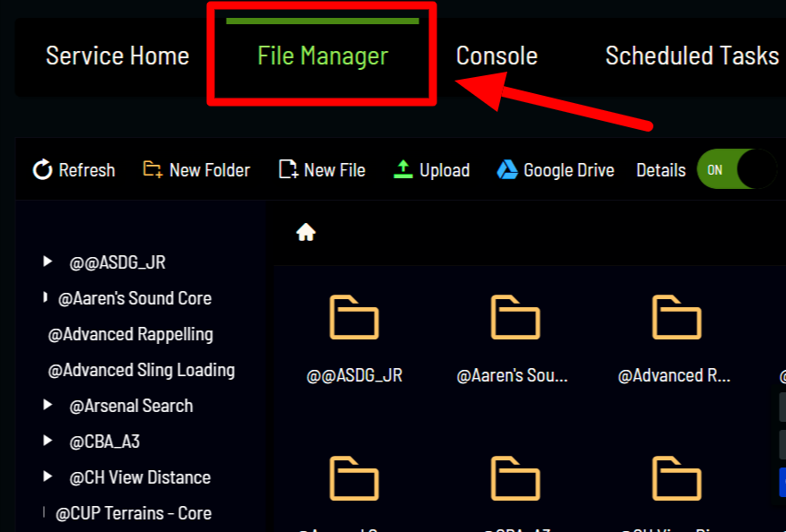The width and height of the screenshot is (786, 532).
Task: Click the New Folder icon
Action: (152, 169)
